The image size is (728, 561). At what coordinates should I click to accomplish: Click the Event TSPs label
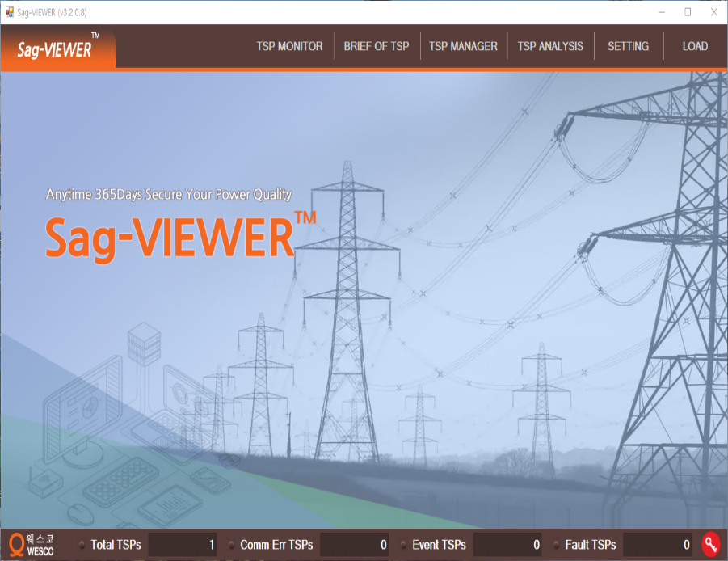[439, 545]
